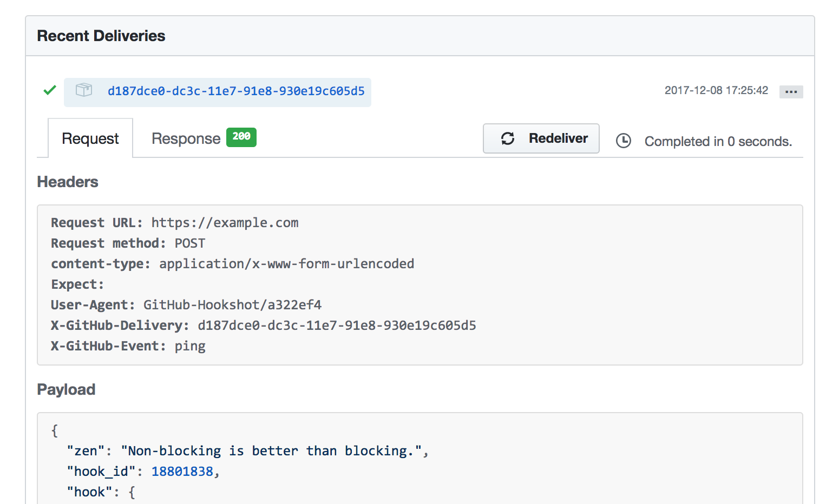Image resolution: width=839 pixels, height=504 pixels.
Task: Click the Payload section heading
Action: click(x=66, y=390)
